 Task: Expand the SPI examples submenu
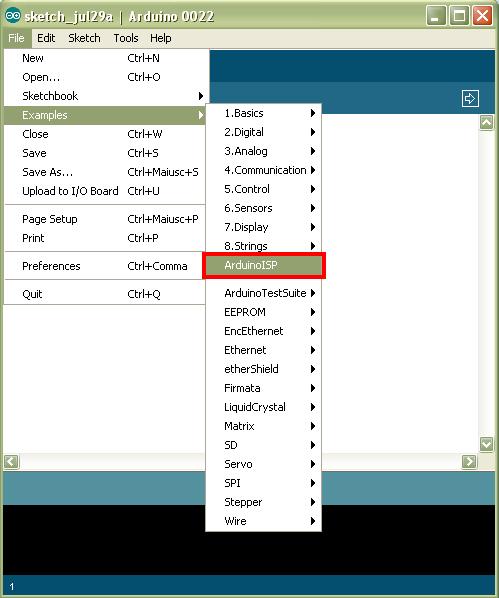pos(264,483)
